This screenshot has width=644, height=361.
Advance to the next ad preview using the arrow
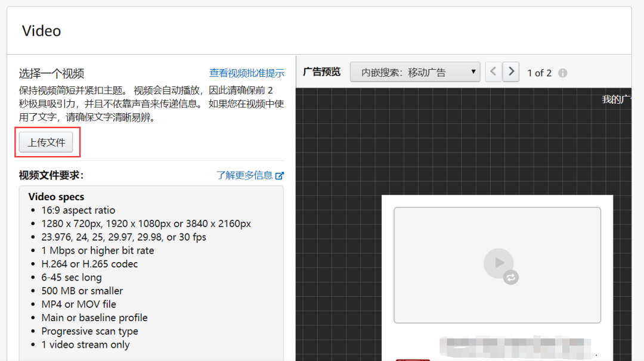tap(510, 71)
